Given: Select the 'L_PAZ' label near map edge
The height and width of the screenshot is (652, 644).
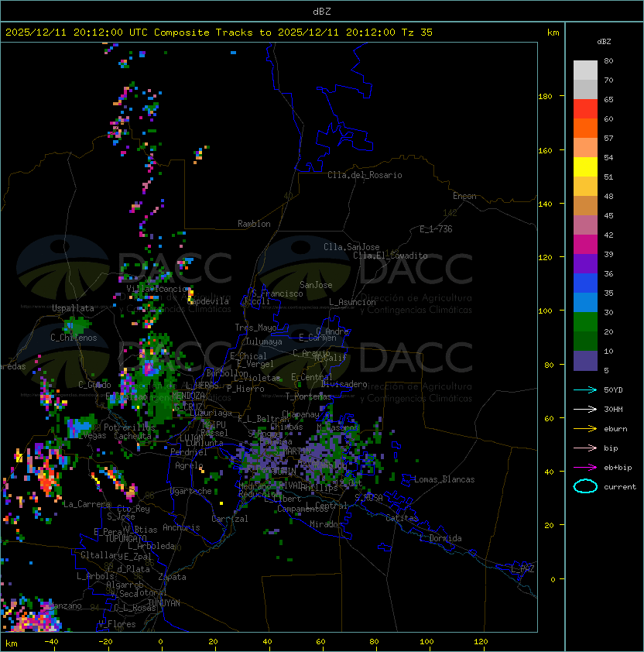Looking at the screenshot, I should tap(522, 568).
